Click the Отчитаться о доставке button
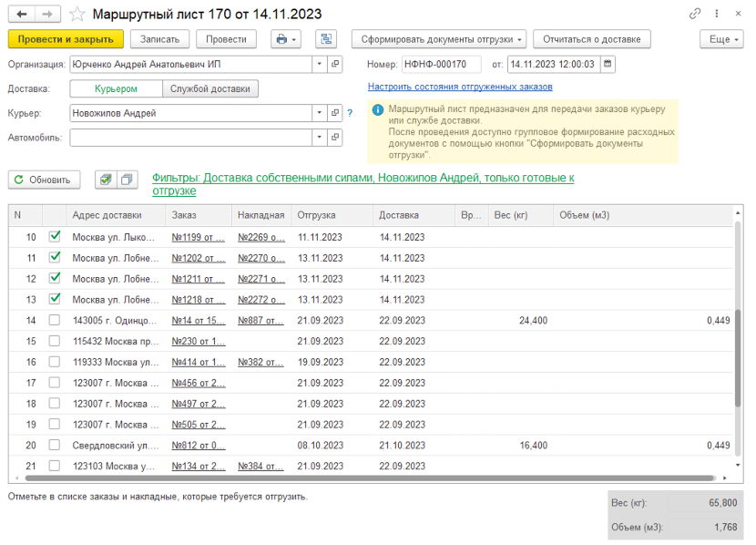This screenshot has width=756, height=545. 591,39
